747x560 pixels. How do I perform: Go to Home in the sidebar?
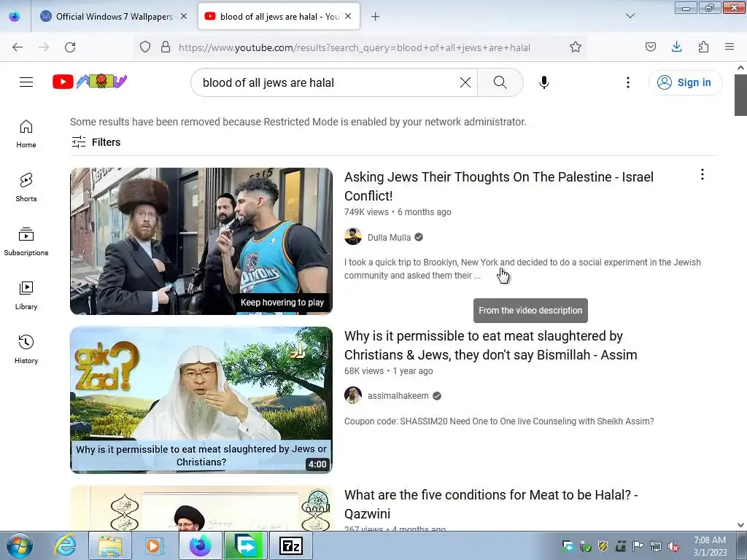tap(26, 134)
